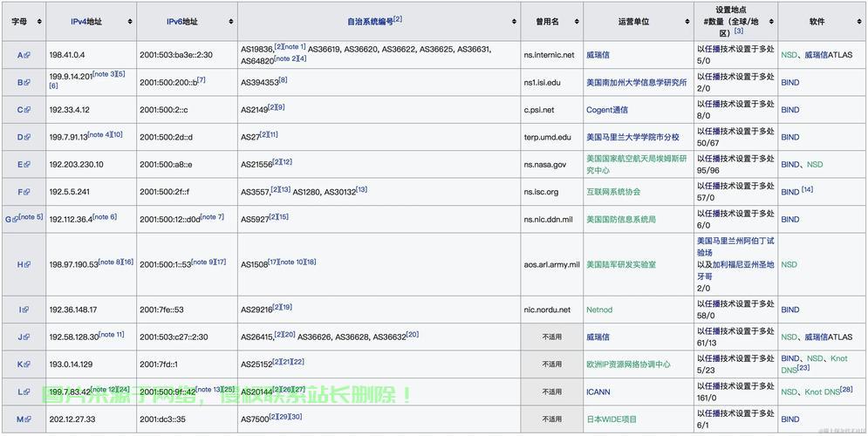Open external link icon for root H

[x=27, y=264]
